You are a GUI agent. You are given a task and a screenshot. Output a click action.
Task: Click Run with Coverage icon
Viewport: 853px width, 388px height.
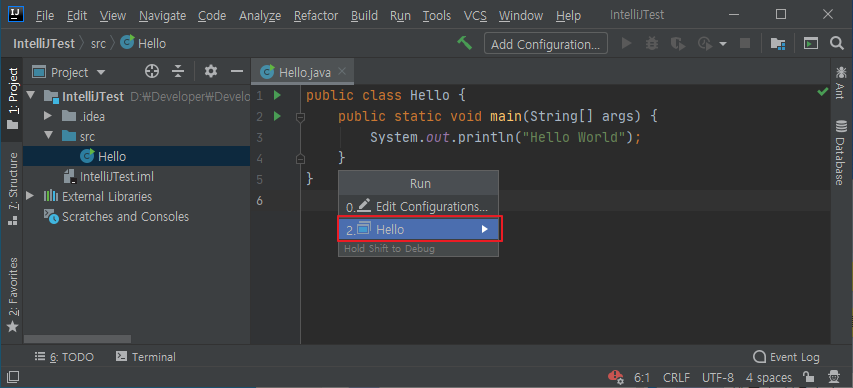[x=678, y=43]
